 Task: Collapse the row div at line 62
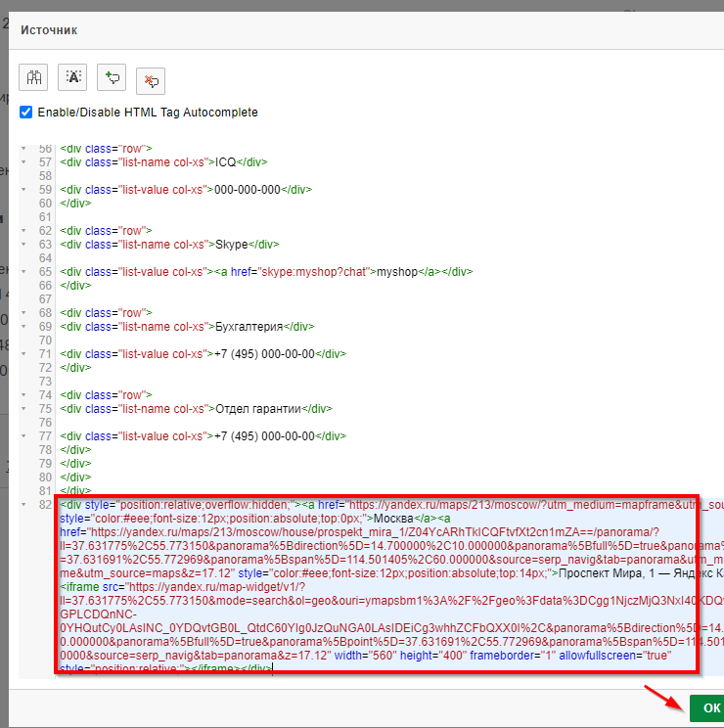click(23, 230)
